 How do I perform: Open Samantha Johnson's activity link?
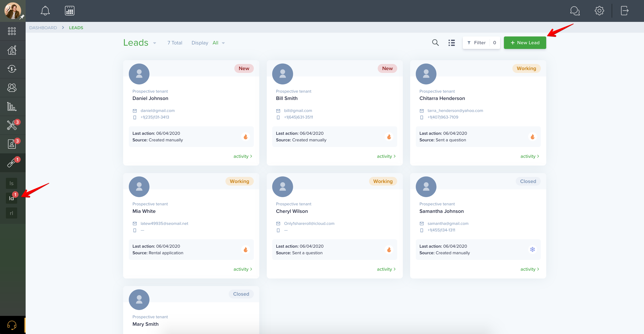coord(530,269)
